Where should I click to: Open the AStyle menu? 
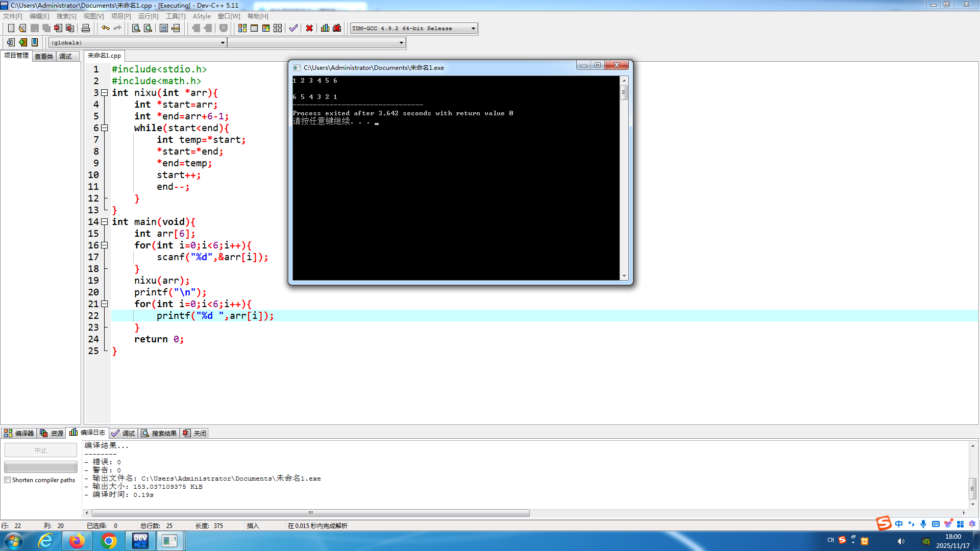pyautogui.click(x=201, y=16)
